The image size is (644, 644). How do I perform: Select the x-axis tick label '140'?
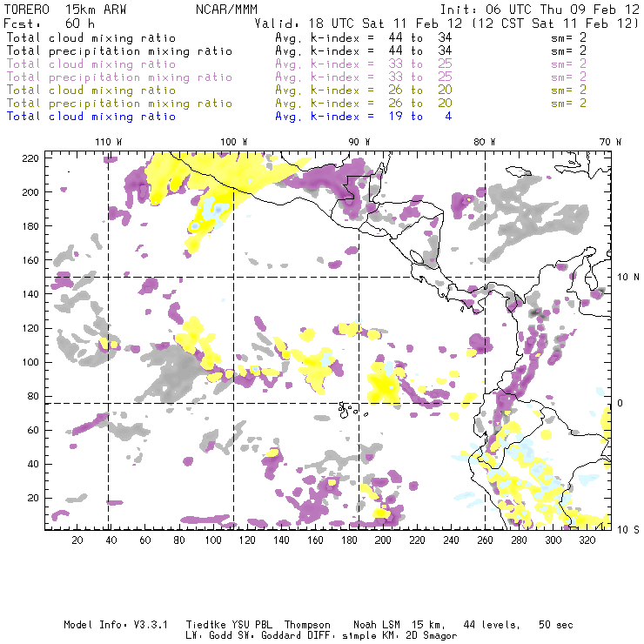click(281, 540)
